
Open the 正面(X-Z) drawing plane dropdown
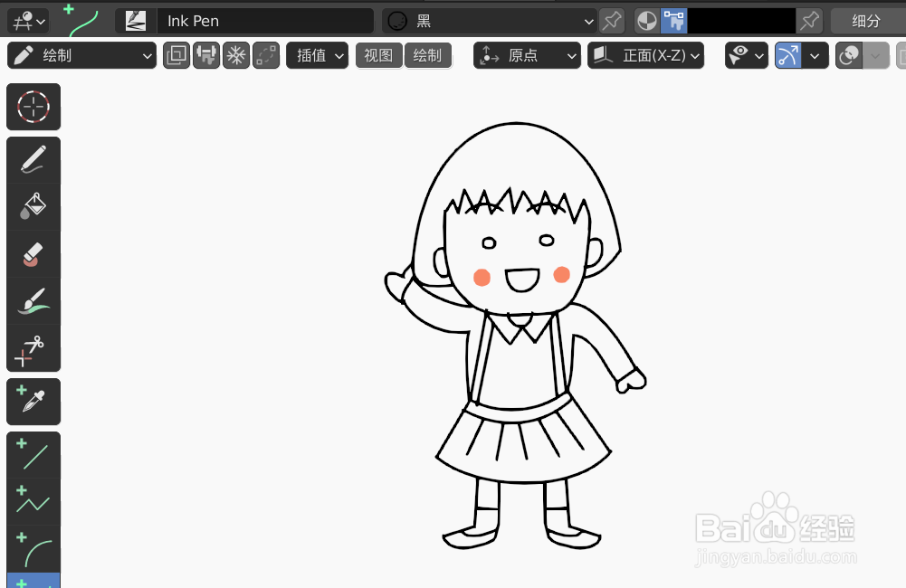[646, 55]
